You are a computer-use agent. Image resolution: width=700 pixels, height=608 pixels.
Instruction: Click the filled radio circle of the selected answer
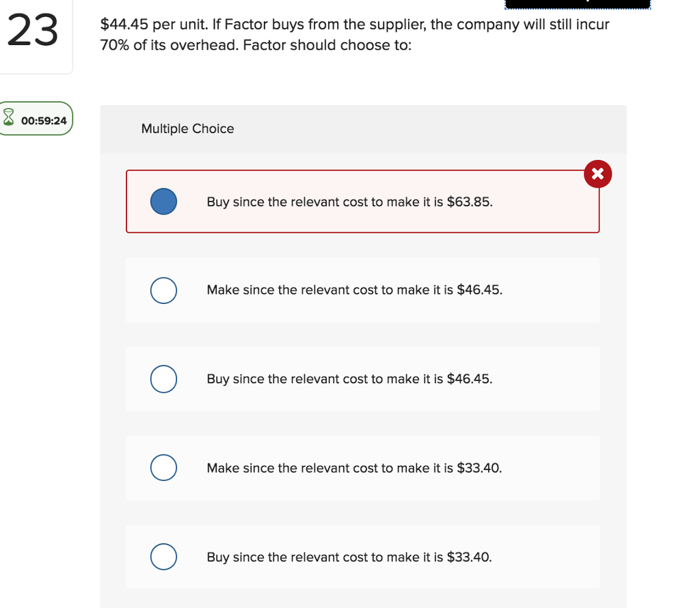pos(163,202)
